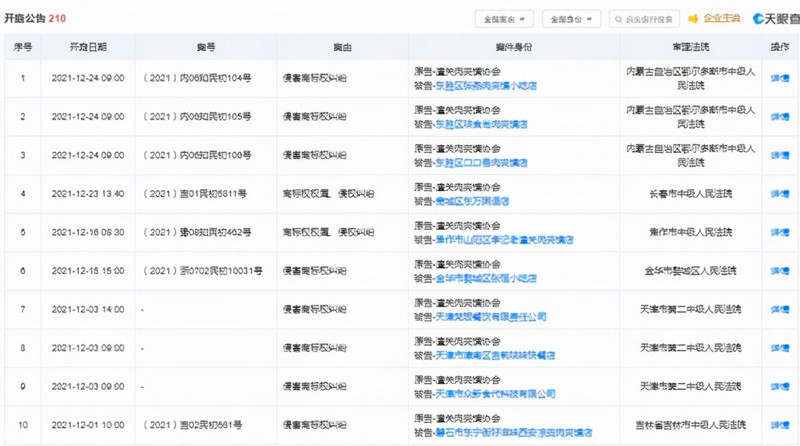Click the 天眼查 logo at top right
Image resolution: width=800 pixels, height=446 pixels.
(x=777, y=19)
